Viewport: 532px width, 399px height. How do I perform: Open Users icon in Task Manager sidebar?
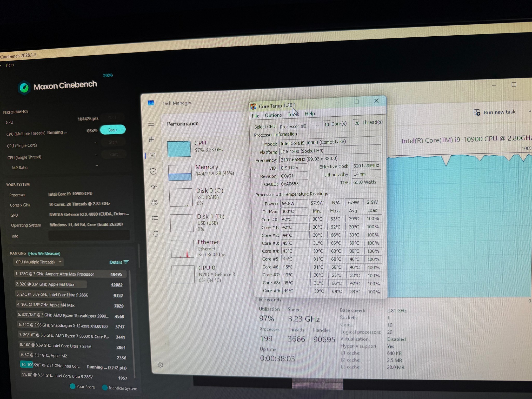[155, 202]
